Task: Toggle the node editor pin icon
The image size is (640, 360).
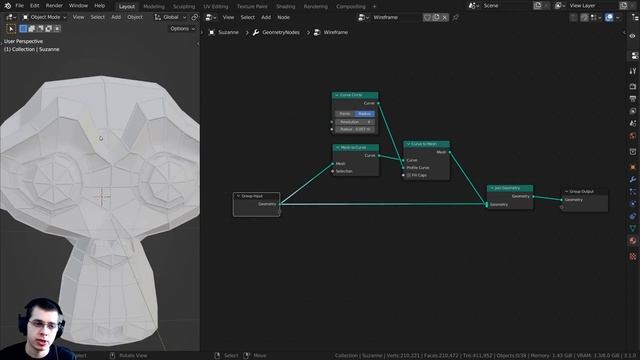Action: pyautogui.click(x=456, y=17)
